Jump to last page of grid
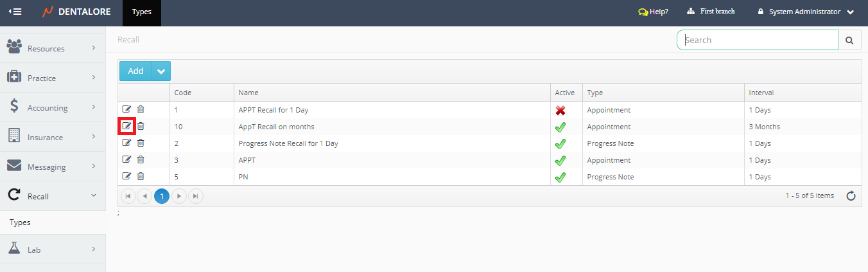The image size is (868, 272). tap(196, 196)
